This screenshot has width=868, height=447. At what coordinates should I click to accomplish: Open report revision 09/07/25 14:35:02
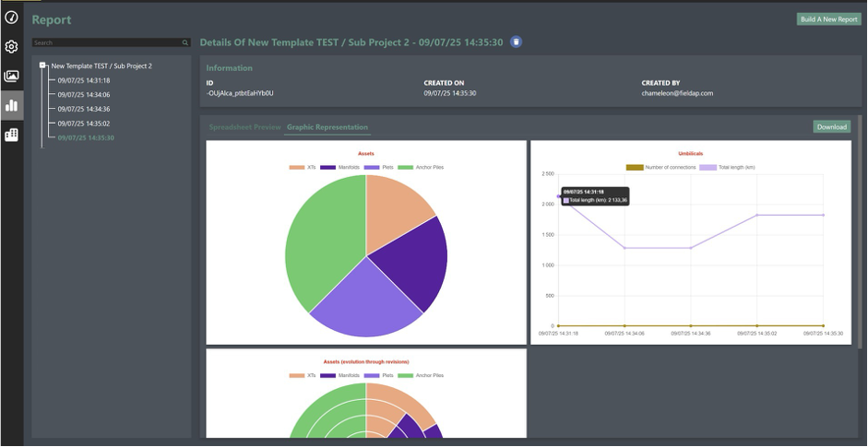(83, 124)
